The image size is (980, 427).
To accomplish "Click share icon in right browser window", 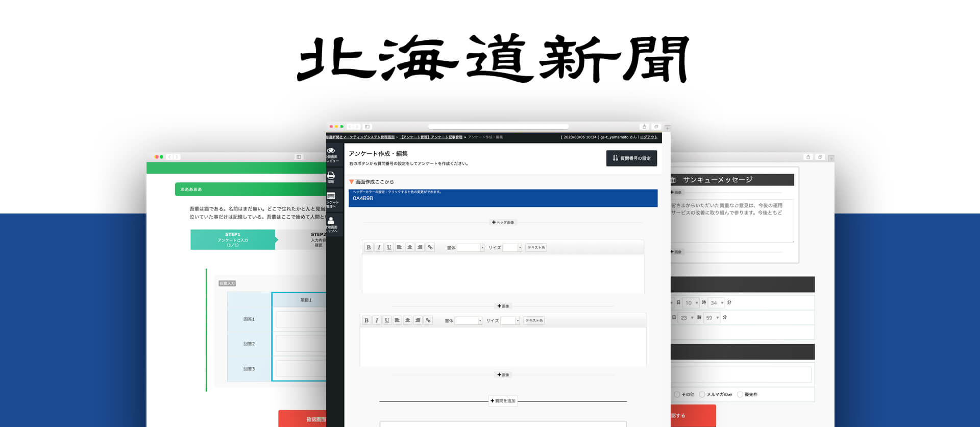I will coord(808,157).
